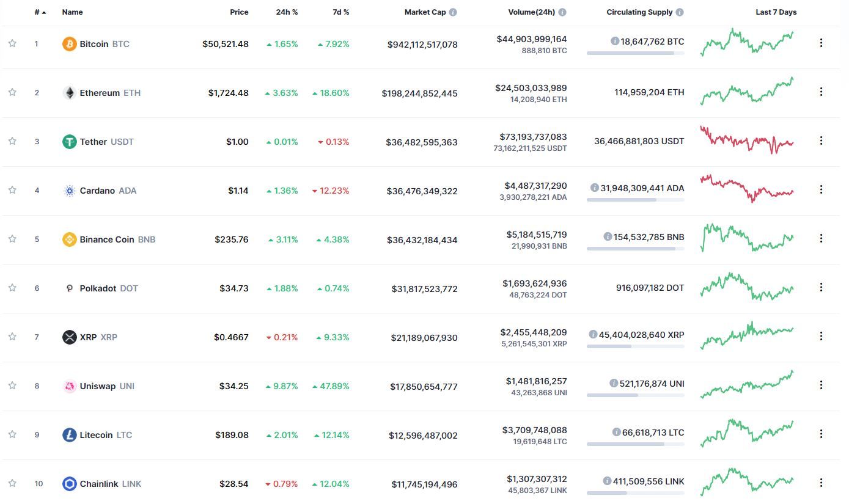Open more options menu for Ethereum
Viewport: 849px width, 504px height.
coord(821,92)
